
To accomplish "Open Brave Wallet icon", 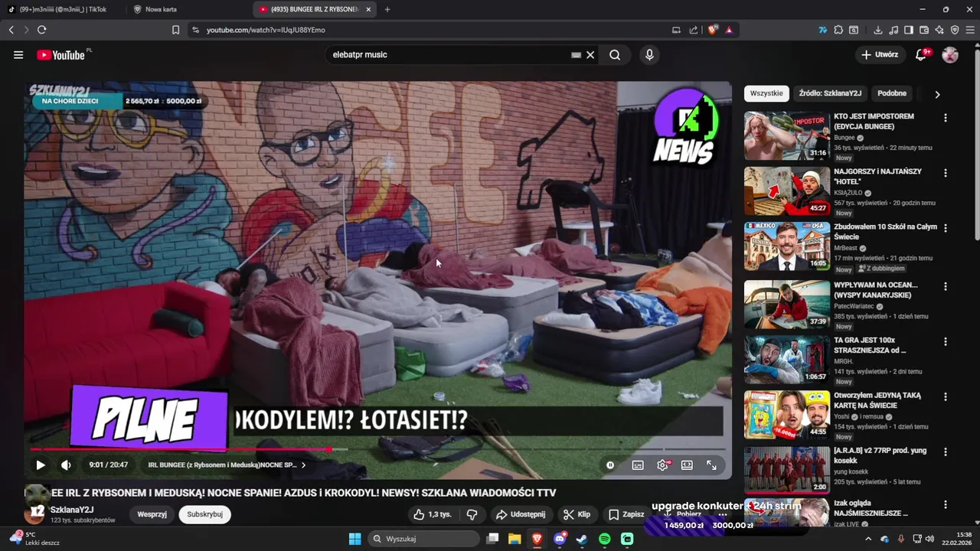I will 924,30.
